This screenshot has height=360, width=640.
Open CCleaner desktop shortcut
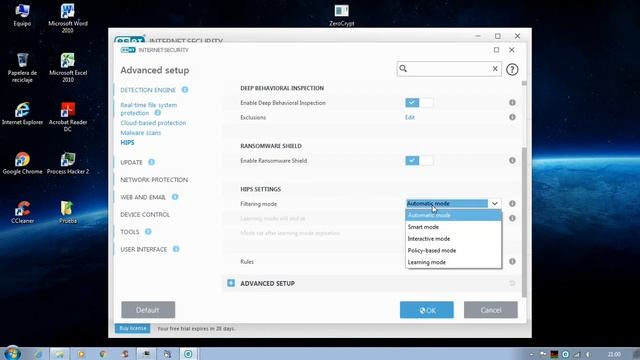pyautogui.click(x=22, y=212)
